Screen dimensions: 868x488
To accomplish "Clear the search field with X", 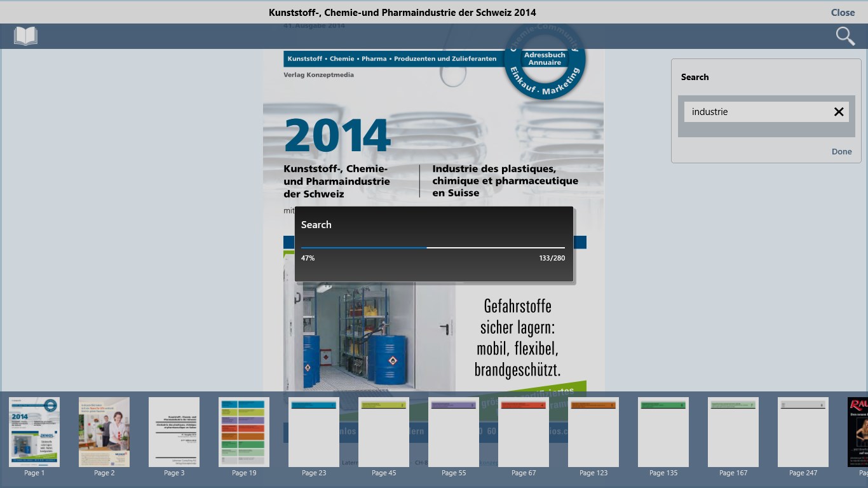I will click(839, 112).
